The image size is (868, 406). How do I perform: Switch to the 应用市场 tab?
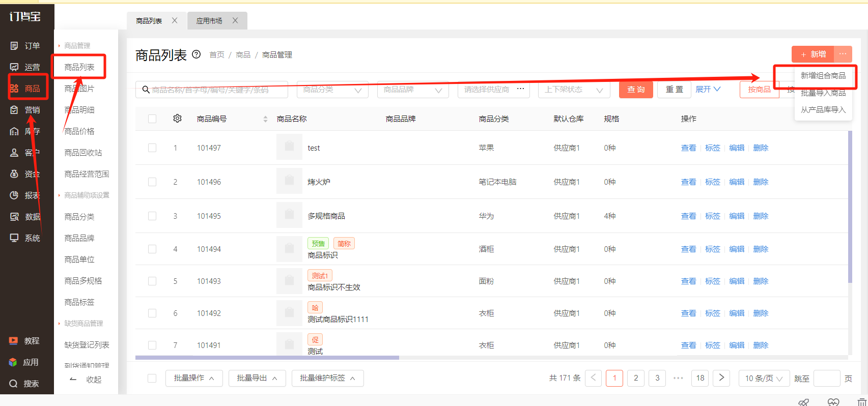[x=209, y=21]
